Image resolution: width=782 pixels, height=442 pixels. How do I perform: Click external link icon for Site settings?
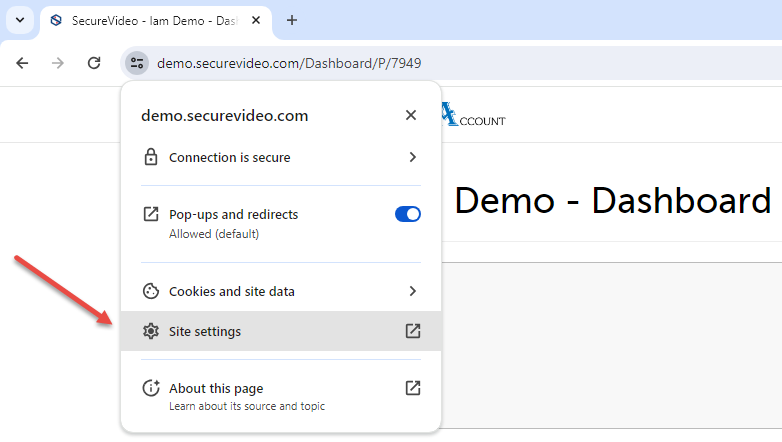point(412,331)
